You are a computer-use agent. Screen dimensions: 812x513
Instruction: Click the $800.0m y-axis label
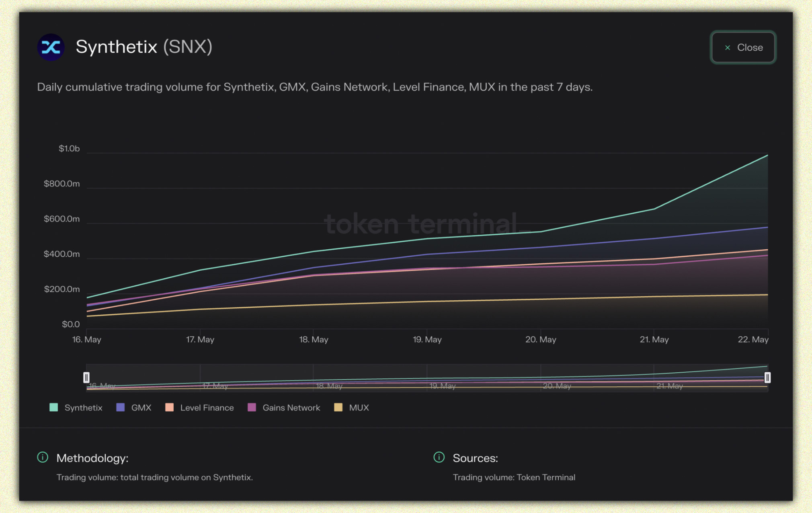point(62,184)
